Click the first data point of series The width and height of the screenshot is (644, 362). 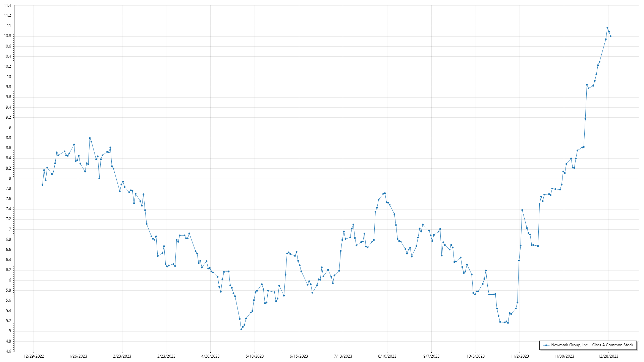(x=42, y=185)
